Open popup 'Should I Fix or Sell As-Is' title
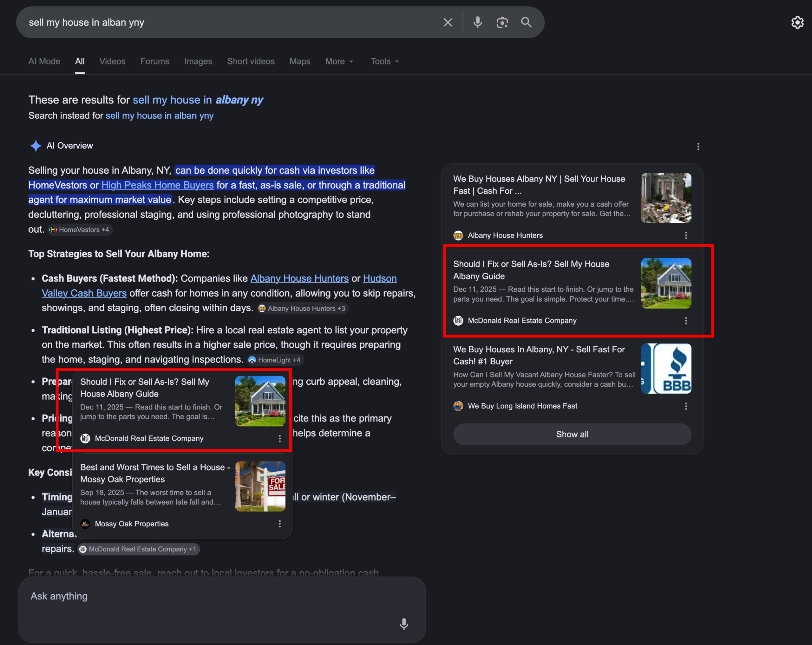The image size is (812, 645). point(145,388)
